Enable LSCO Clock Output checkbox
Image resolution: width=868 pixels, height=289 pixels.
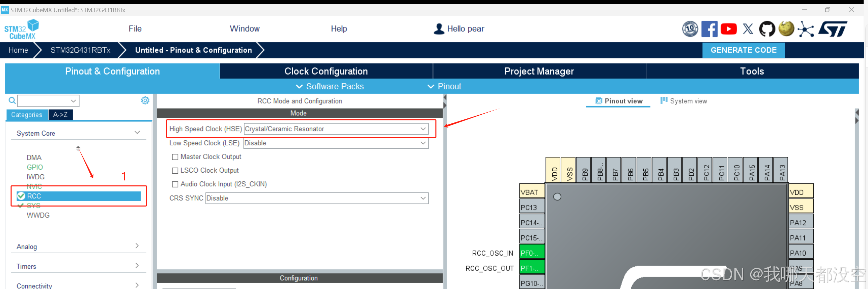175,171
